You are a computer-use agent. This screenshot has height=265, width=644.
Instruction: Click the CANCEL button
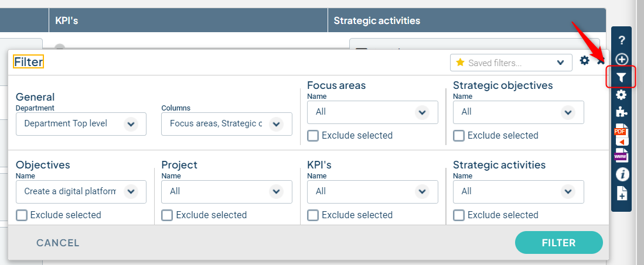[x=58, y=243]
